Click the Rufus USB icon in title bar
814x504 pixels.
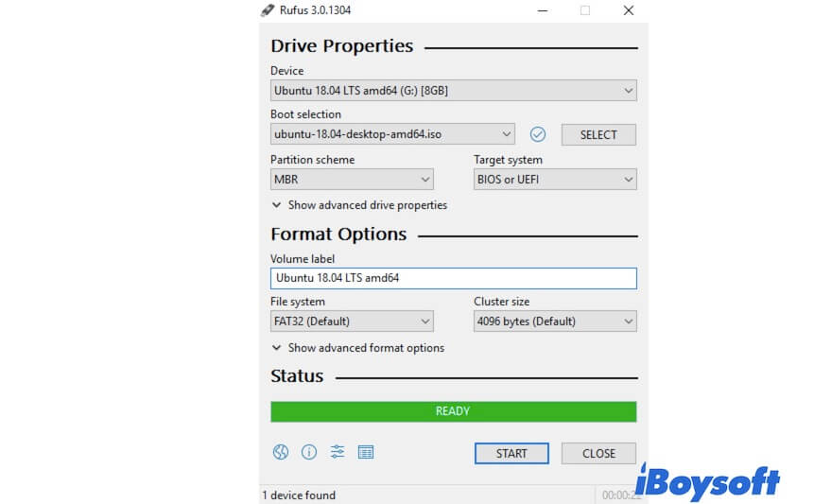[x=268, y=10]
